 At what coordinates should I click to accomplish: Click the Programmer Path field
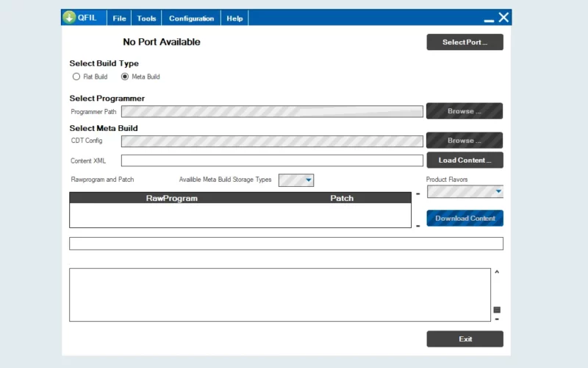coord(272,112)
